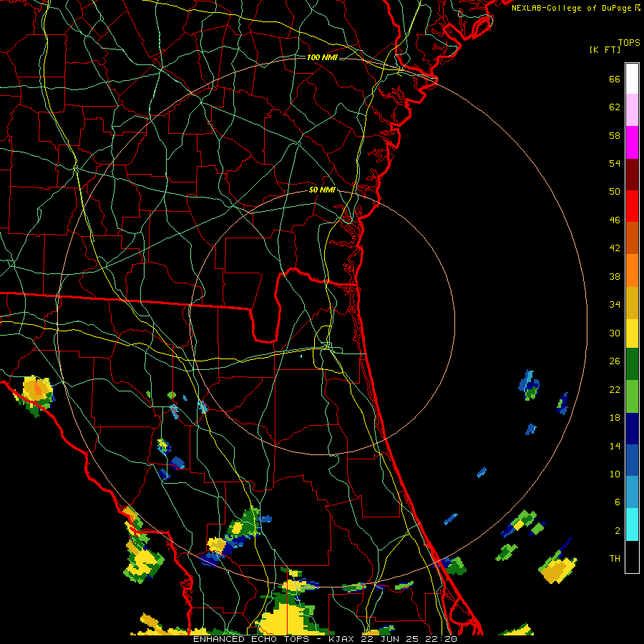Click the "NEXLAB-College of DuPage" header text
644x644 pixels.
point(571,8)
